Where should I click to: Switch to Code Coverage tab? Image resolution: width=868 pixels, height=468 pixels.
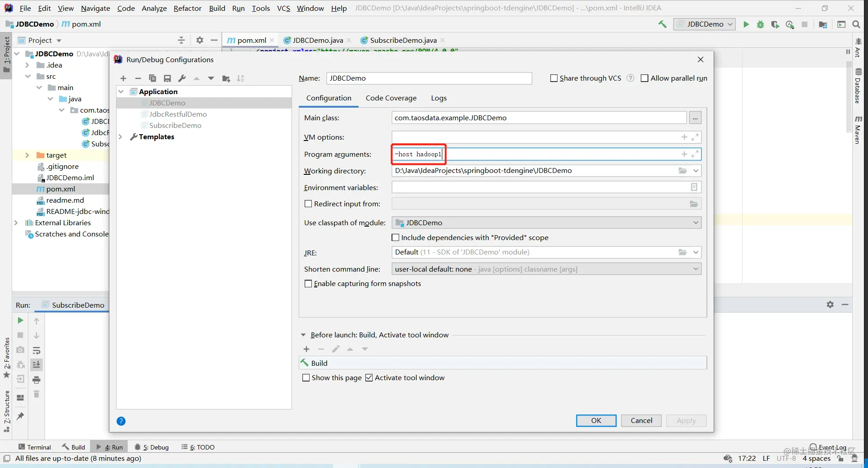pos(391,98)
